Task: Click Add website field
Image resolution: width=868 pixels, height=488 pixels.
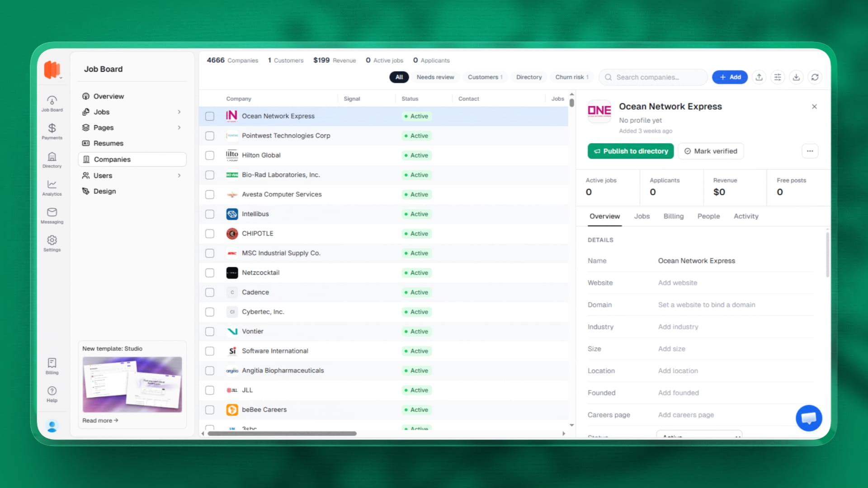Action: pos(677,283)
